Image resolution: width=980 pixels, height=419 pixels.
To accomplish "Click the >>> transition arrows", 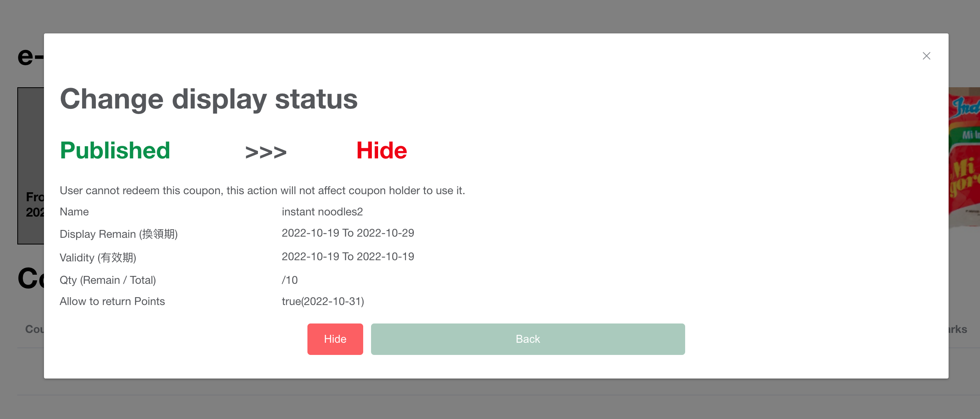I will click(x=266, y=152).
